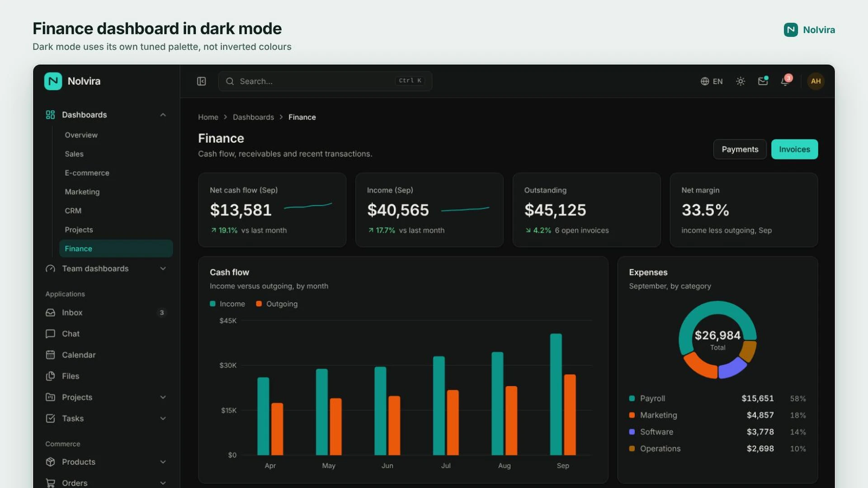The image size is (868, 488).
Task: Open the mail messages icon
Action: (763, 81)
